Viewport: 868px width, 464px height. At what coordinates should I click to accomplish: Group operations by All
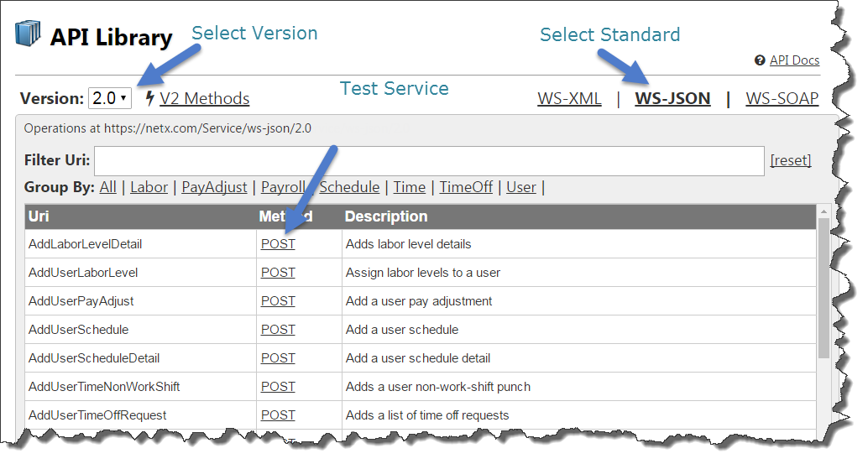tap(107, 187)
